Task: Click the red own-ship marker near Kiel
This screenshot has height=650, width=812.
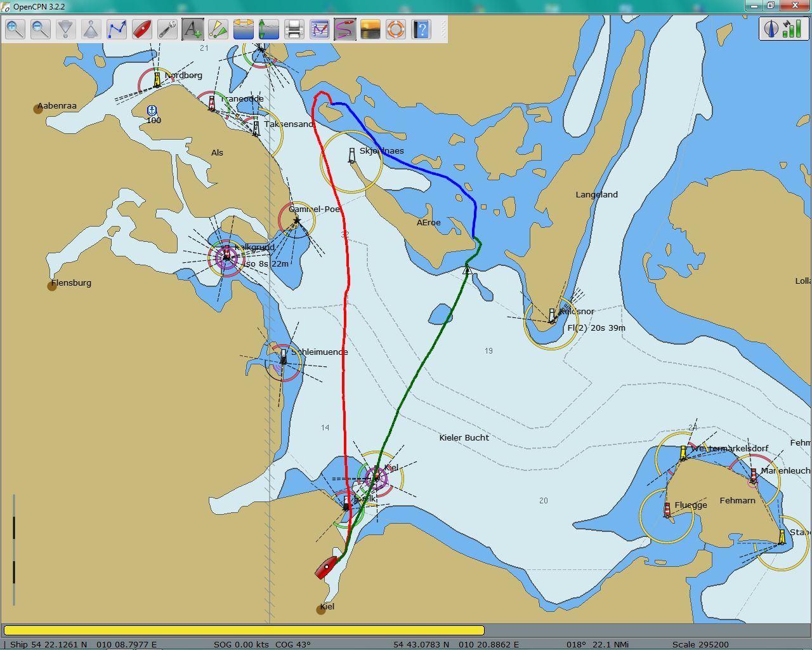Action: [327, 567]
